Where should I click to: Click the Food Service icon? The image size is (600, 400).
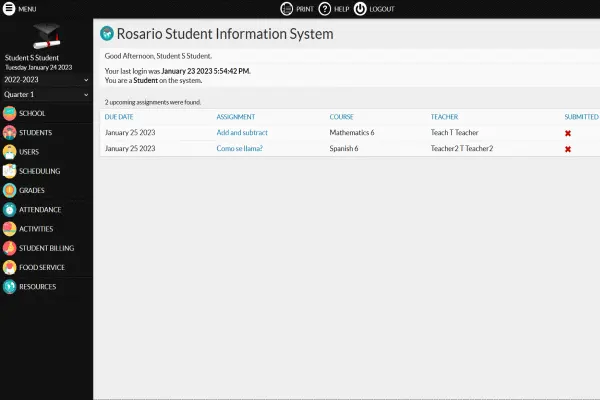tap(9, 267)
